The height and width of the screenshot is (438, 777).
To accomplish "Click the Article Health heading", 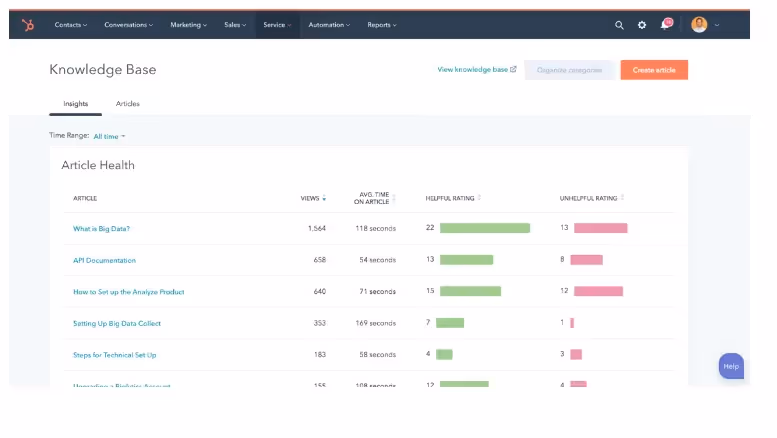I will [x=98, y=165].
